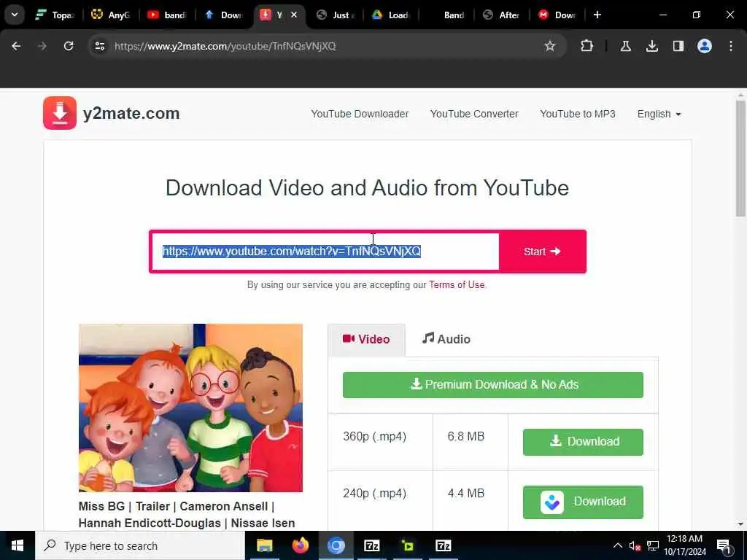Screen dimensions: 747x560
Task: Expand the tab search dropdown arrow
Action: click(15, 15)
